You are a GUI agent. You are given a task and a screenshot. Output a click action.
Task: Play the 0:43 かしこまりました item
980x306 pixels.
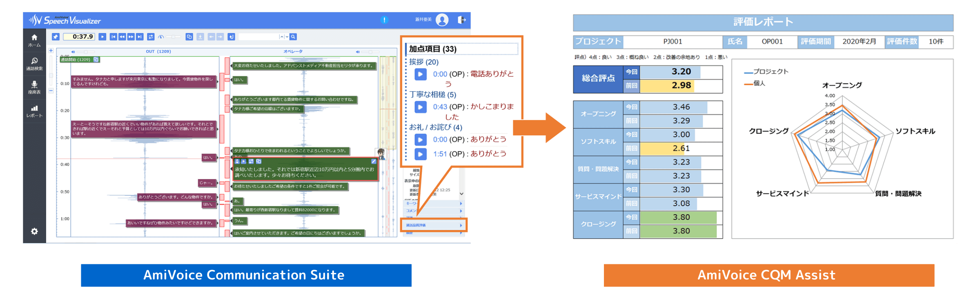420,107
